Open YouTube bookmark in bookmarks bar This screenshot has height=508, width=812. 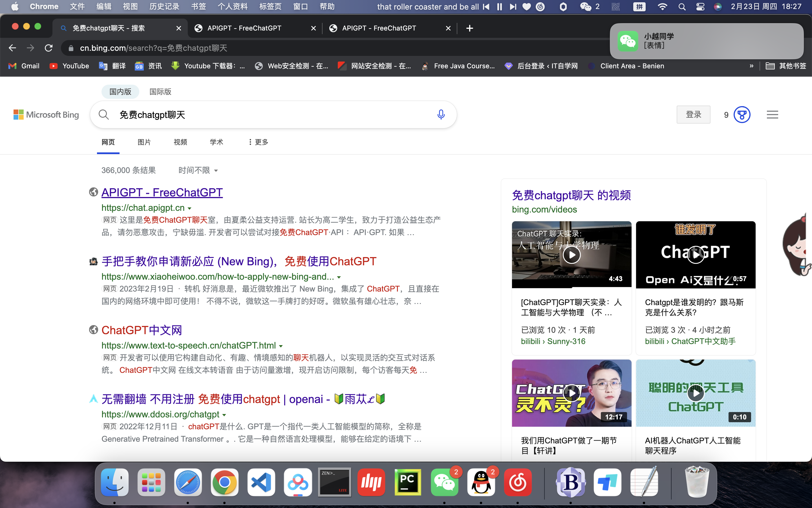click(x=69, y=66)
